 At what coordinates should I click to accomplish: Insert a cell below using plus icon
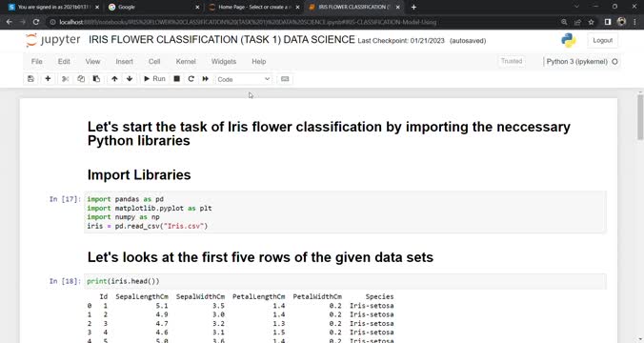point(48,79)
